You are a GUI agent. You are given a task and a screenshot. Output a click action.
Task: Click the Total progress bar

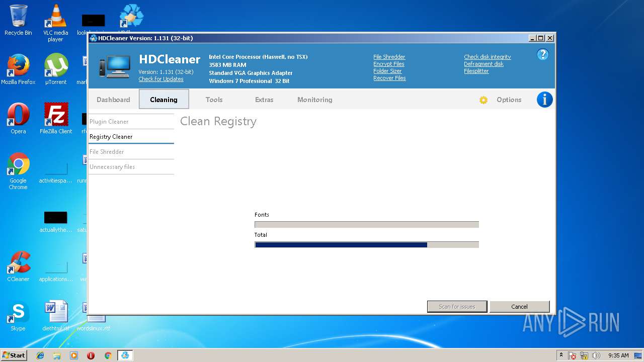click(x=366, y=245)
